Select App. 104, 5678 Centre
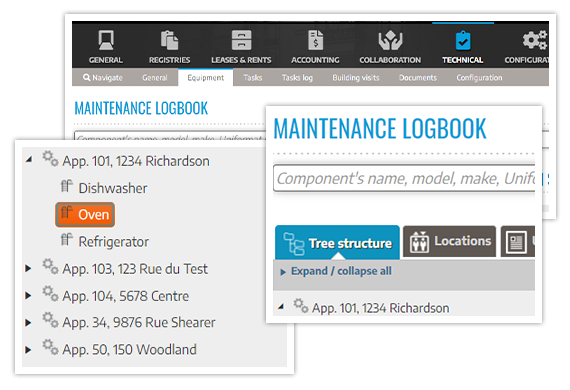570x390 pixels. 125,296
